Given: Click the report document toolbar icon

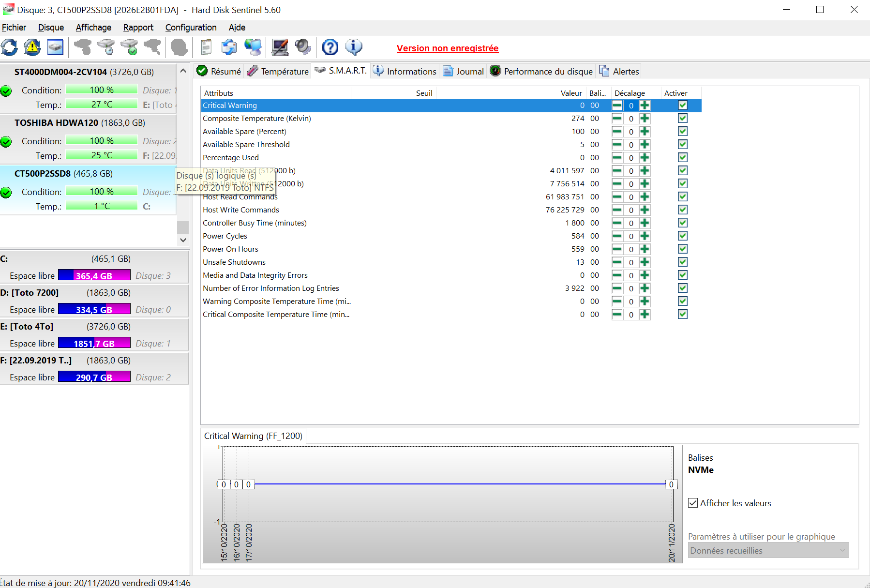Looking at the screenshot, I should pos(206,47).
